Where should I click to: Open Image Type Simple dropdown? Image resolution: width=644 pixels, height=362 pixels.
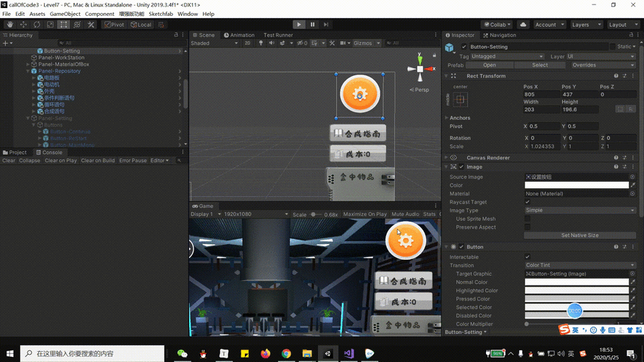click(580, 210)
